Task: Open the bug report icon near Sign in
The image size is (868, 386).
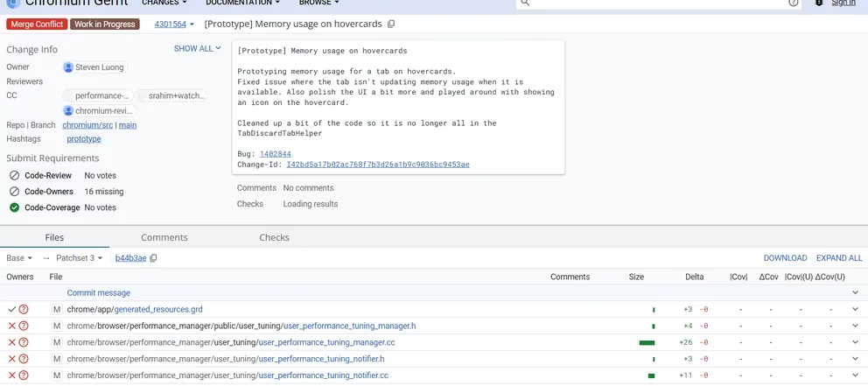Action: (819, 3)
